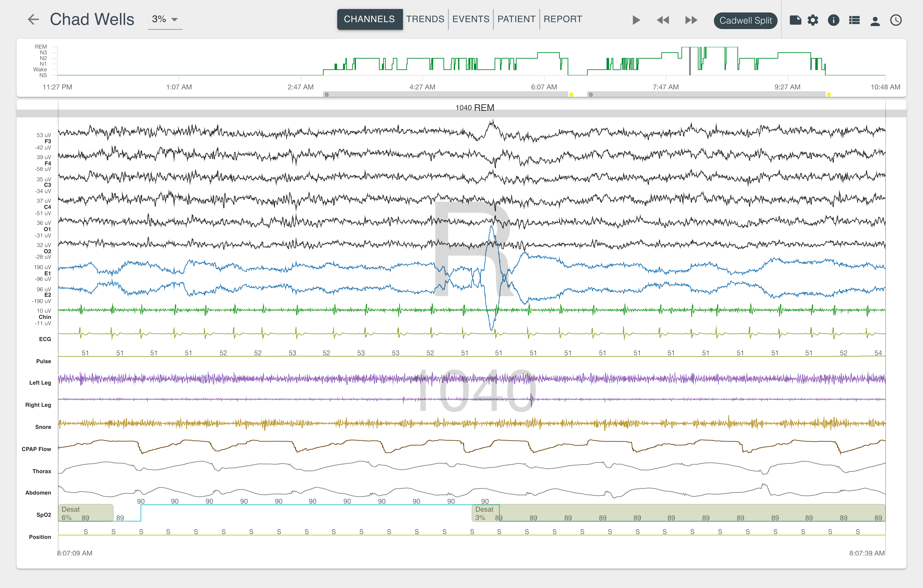Open the list view icon
Screen dimensions: 923x588
coord(854,20)
